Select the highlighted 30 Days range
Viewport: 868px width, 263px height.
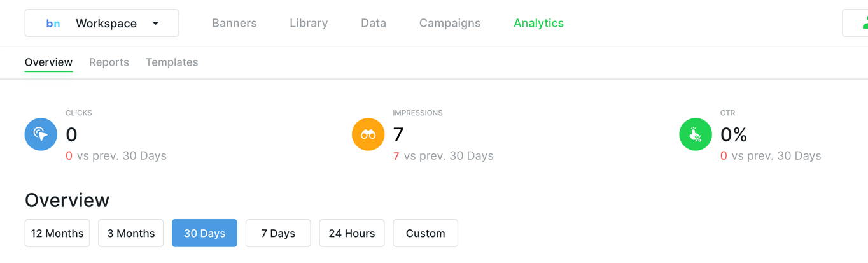(204, 233)
